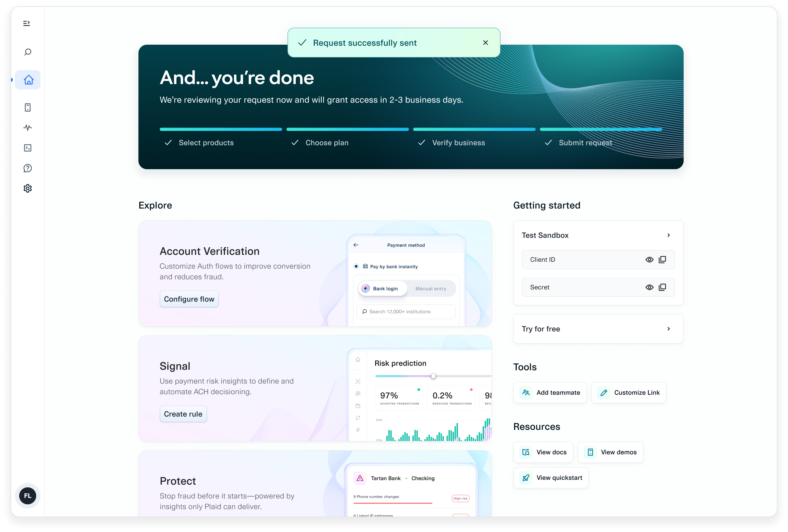This screenshot has height=532, width=788.
Task: Click the Verify business progress bar
Action: 474,129
